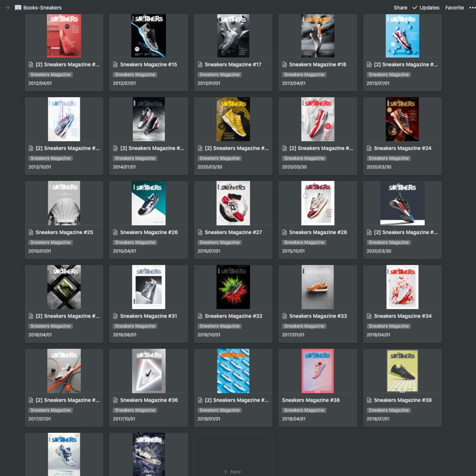Click page icon of Sneakers Magazine #31
The width and height of the screenshot is (476, 476).
click(x=115, y=316)
